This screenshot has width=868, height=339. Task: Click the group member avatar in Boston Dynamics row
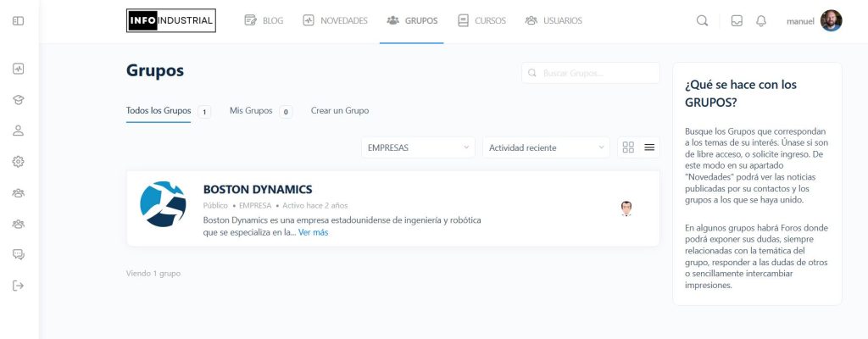tap(626, 208)
